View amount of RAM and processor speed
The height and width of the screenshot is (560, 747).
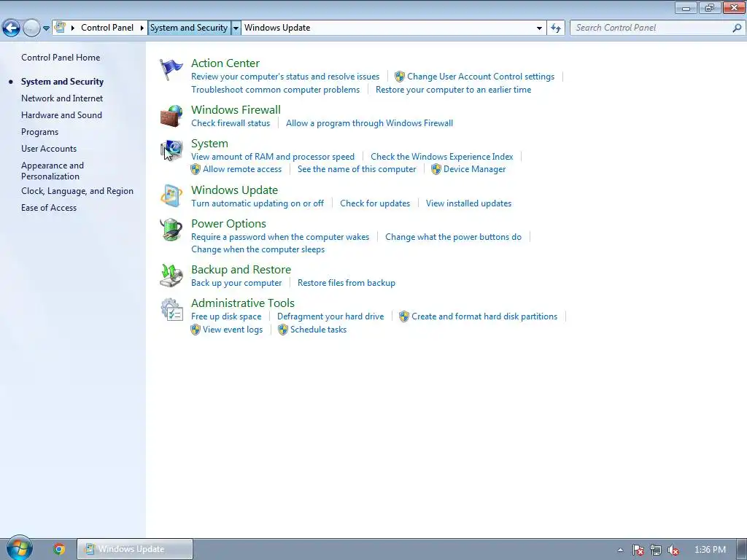pos(273,157)
